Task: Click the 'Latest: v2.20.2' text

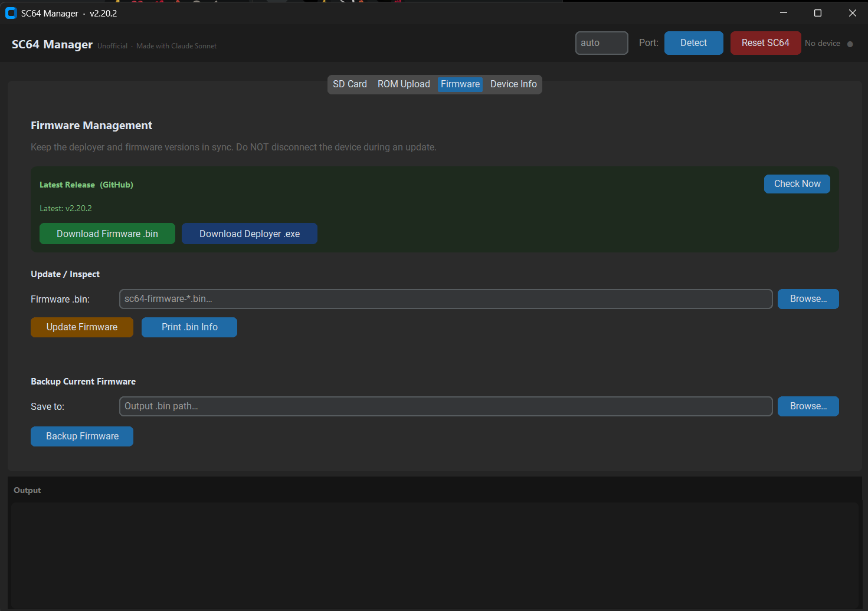Action: 65,208
